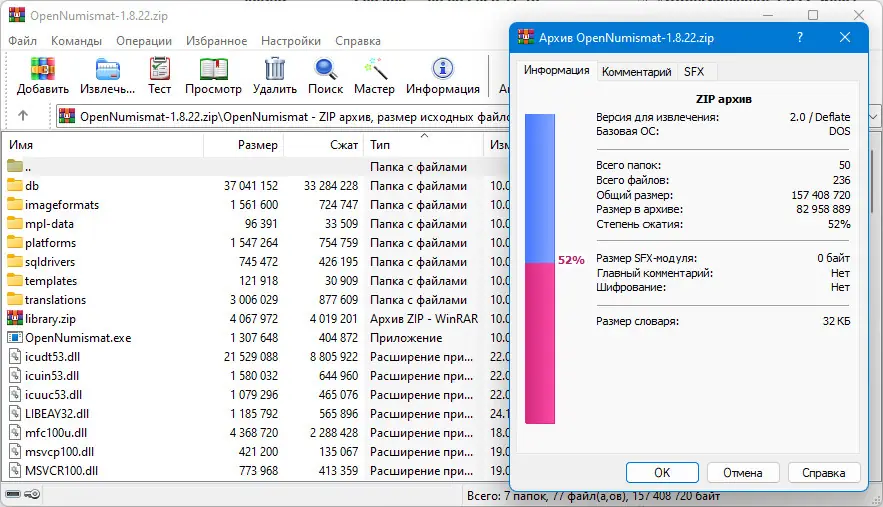Open the Справка menu in menu bar
Image resolution: width=883 pixels, height=507 pixels.
[358, 41]
